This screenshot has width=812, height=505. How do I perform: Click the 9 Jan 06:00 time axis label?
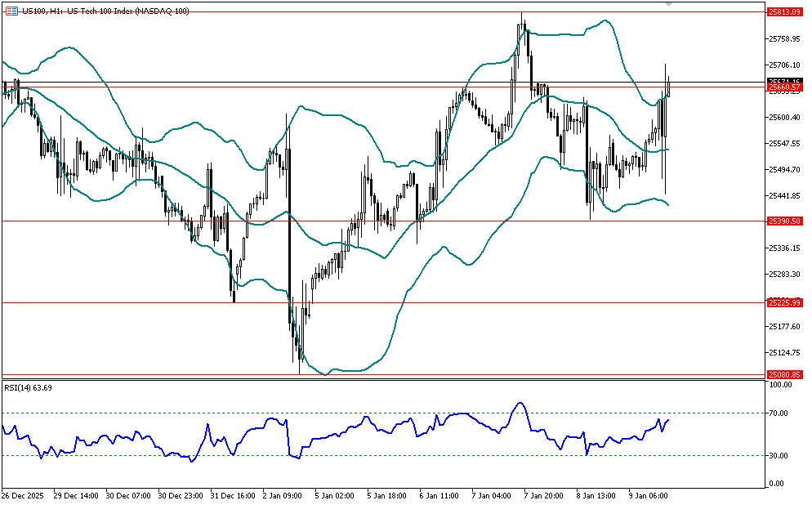click(649, 495)
